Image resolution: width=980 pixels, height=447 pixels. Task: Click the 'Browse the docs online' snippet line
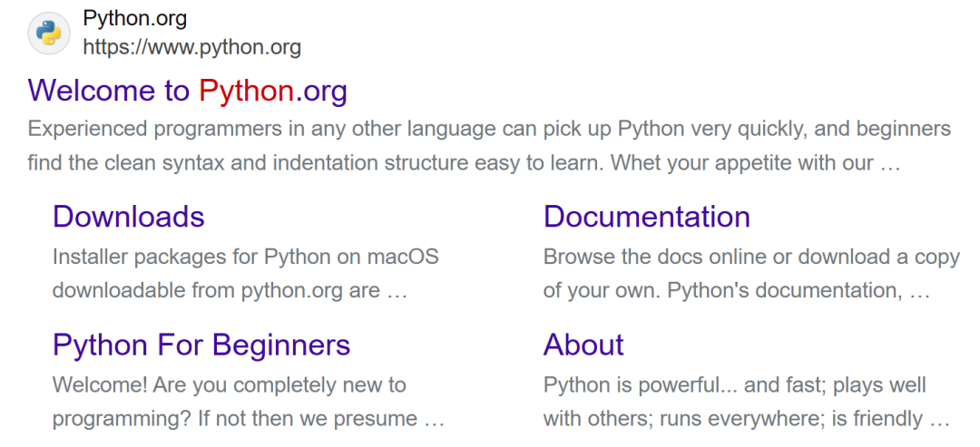click(x=751, y=257)
